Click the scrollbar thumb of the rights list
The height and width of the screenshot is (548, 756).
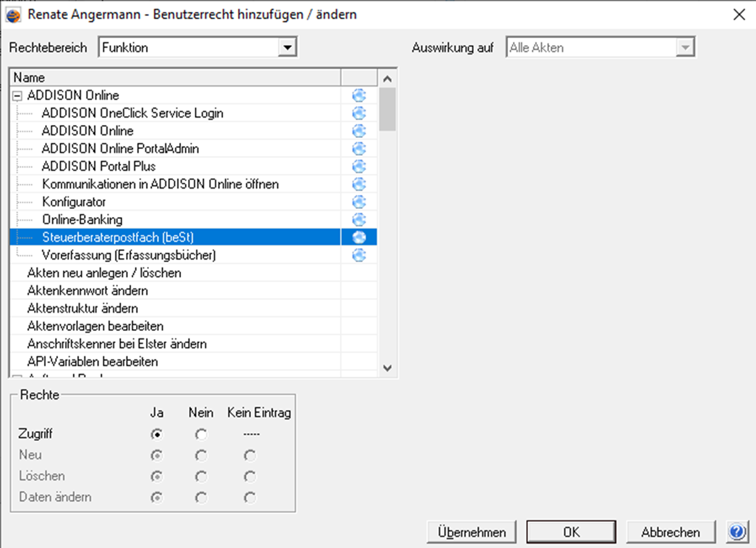pos(388,109)
